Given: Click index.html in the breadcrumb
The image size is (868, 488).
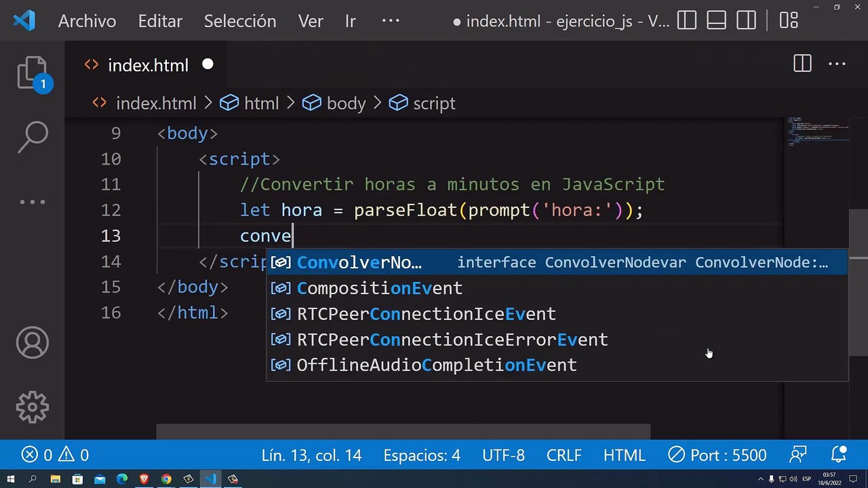Looking at the screenshot, I should (x=156, y=103).
